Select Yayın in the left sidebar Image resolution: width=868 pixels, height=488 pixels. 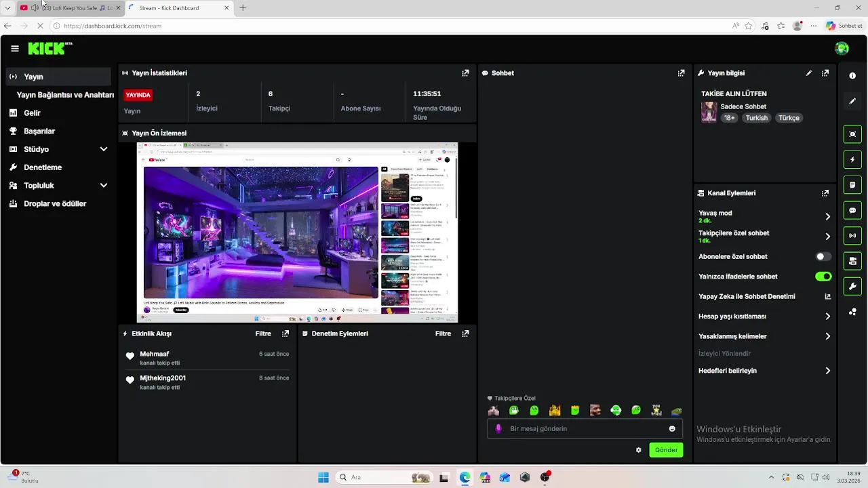[x=59, y=77]
